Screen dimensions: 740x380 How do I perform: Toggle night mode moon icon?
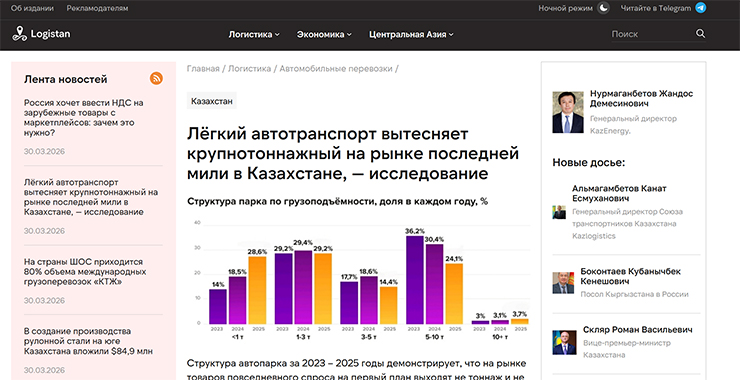[603, 8]
